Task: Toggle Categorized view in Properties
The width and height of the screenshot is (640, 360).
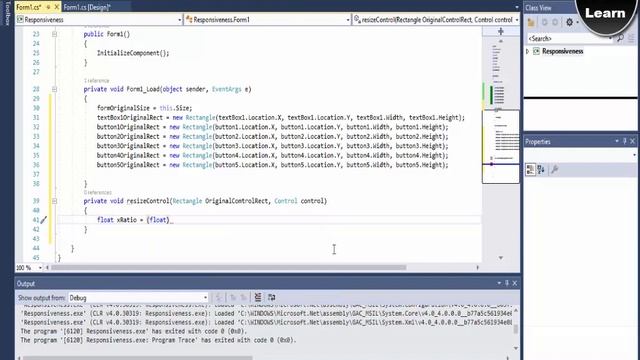Action: [531, 169]
